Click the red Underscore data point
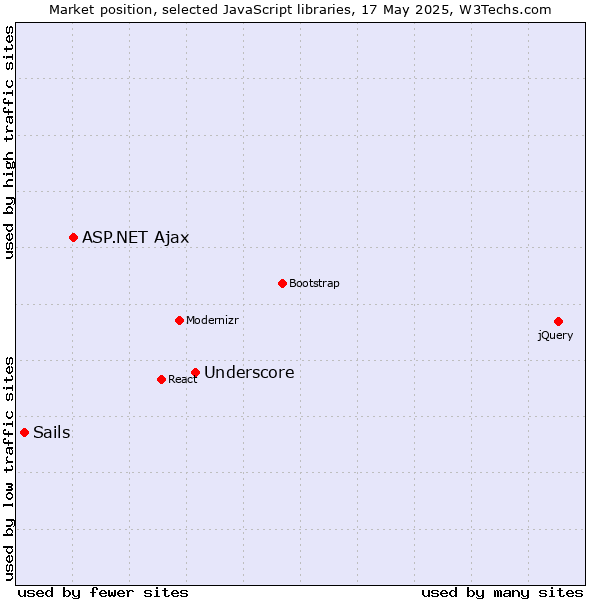This screenshot has height=600, width=600. tap(196, 372)
